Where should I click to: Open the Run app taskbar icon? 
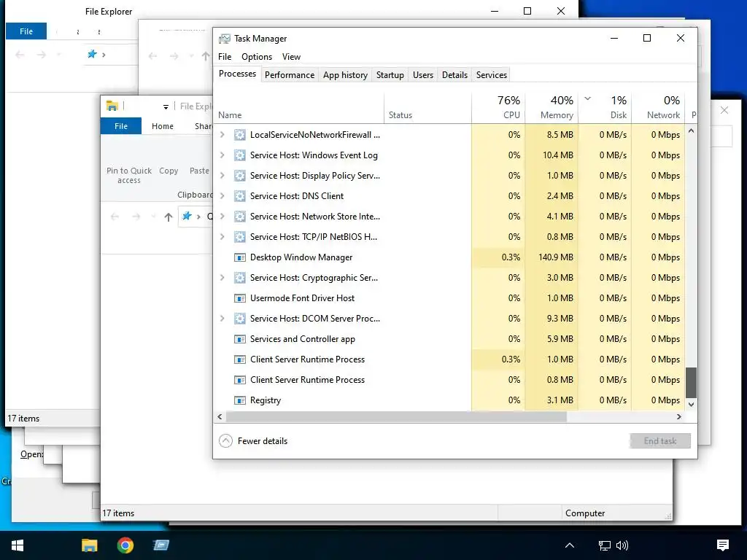click(161, 545)
